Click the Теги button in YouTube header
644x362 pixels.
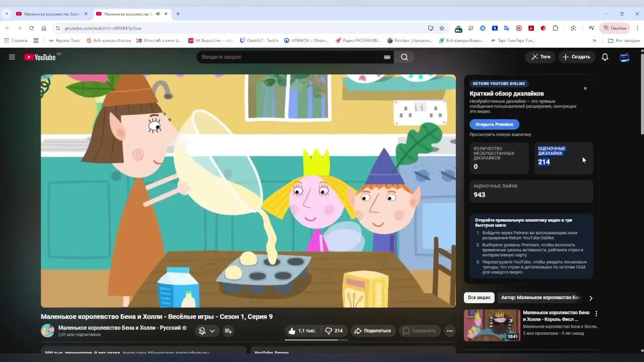[540, 57]
